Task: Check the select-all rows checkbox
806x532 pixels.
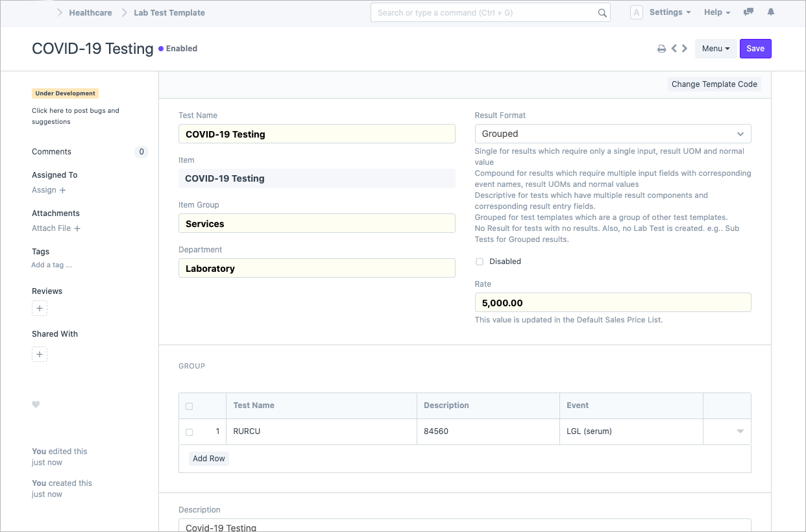Action: point(189,406)
